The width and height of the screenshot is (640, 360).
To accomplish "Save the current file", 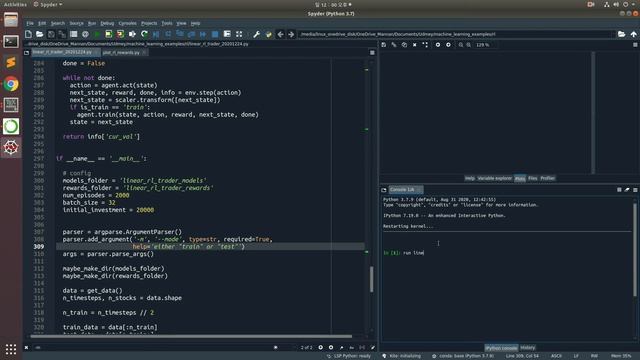I will tap(51, 34).
